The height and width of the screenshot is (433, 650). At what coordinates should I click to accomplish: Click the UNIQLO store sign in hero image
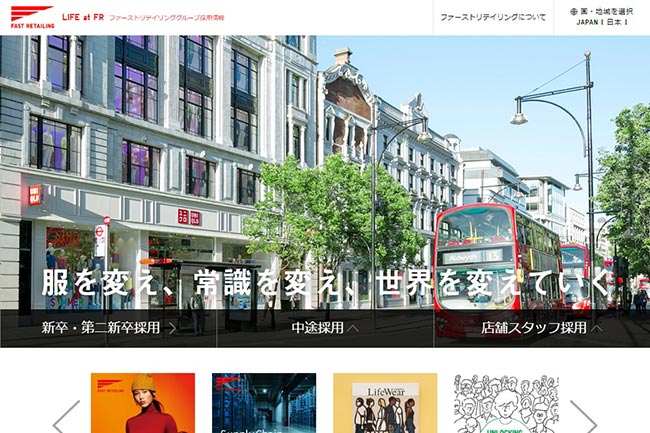coord(189,217)
